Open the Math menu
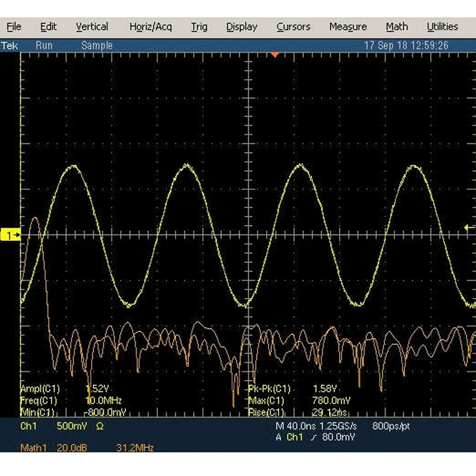Viewport: 476px width, 476px height. tap(397, 27)
